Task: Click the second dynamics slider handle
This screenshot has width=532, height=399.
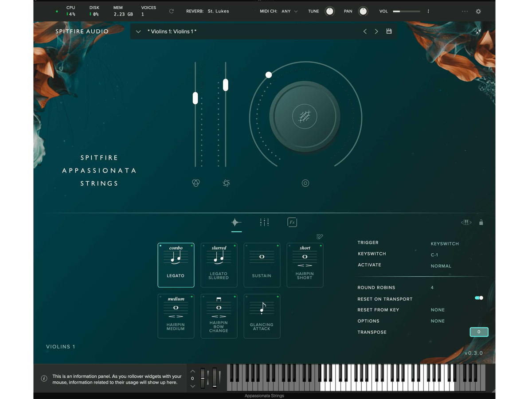Action: point(226,85)
